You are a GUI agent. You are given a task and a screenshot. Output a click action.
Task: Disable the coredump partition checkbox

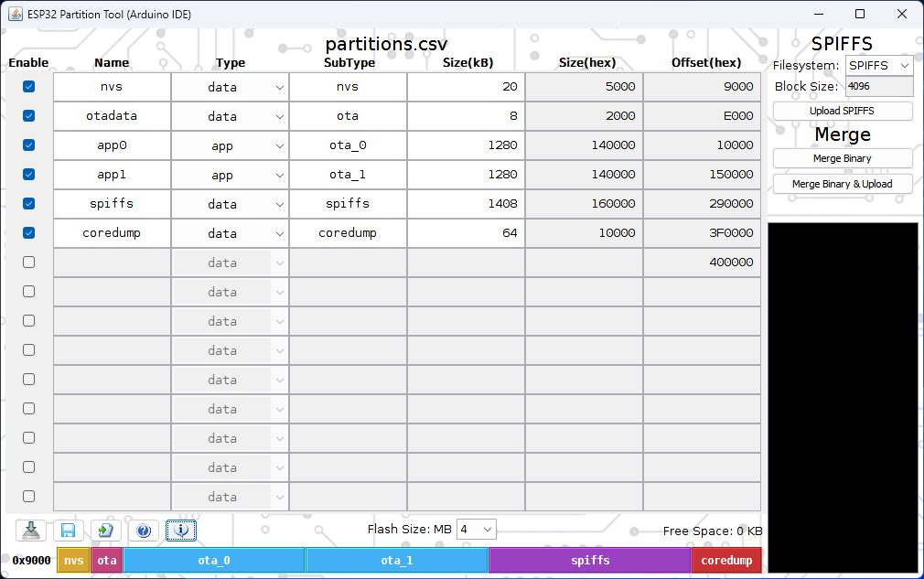pyautogui.click(x=28, y=232)
